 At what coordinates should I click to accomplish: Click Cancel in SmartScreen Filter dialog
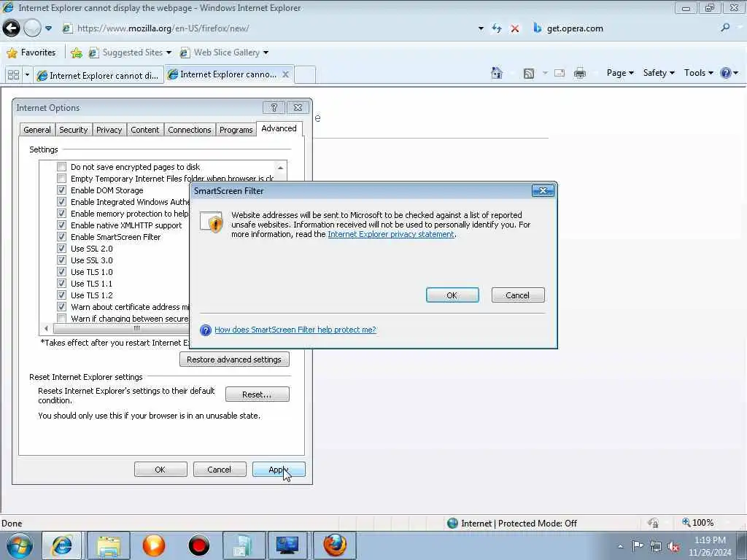[x=518, y=295]
